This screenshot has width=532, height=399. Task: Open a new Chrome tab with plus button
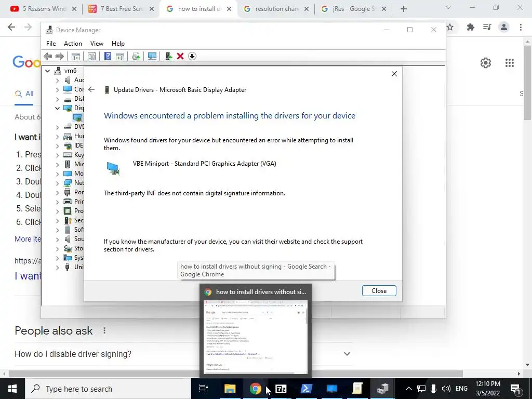click(x=403, y=9)
